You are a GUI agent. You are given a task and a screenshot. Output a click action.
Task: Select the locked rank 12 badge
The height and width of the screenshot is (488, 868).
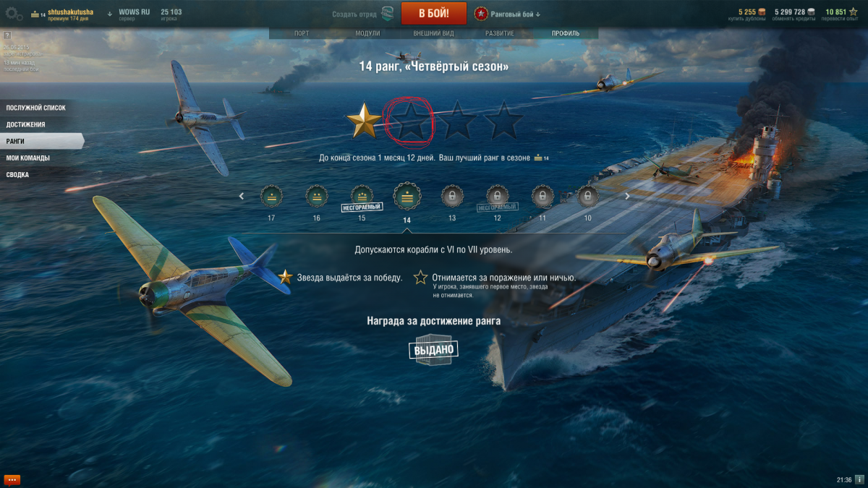pyautogui.click(x=497, y=196)
